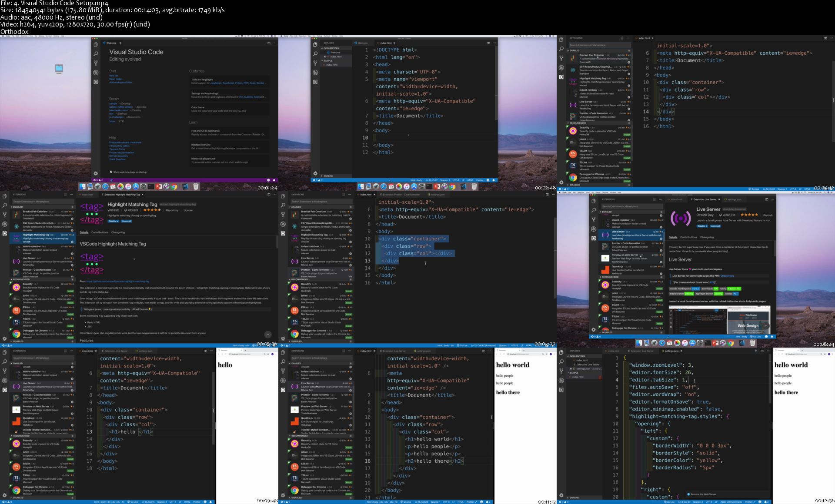Click the split editor icon beside the Welcome tab
This screenshot has width=835, height=504.
[x=269, y=43]
